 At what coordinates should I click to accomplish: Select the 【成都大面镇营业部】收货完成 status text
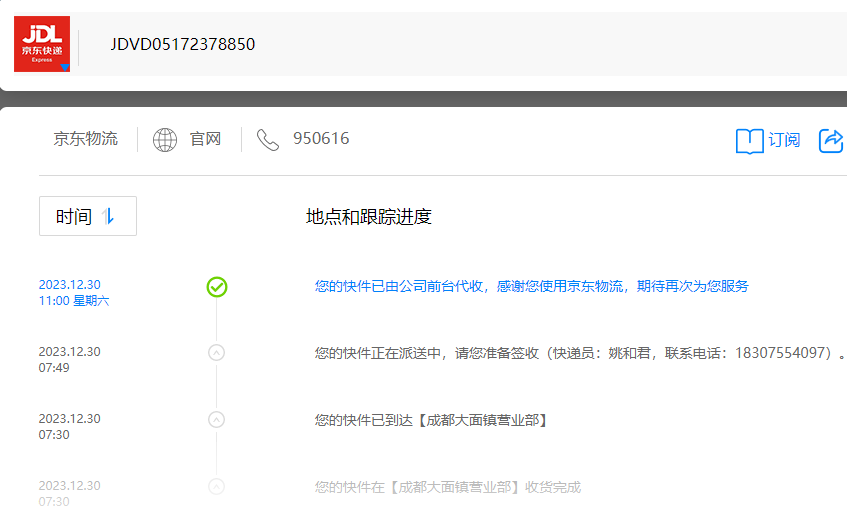point(448,487)
